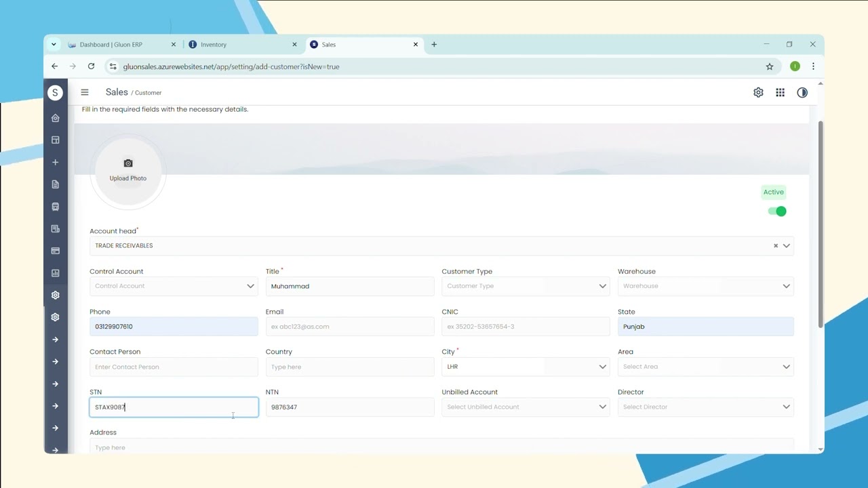Open the Customer Type dropdown
Viewport: 868px width, 488px height.
526,286
